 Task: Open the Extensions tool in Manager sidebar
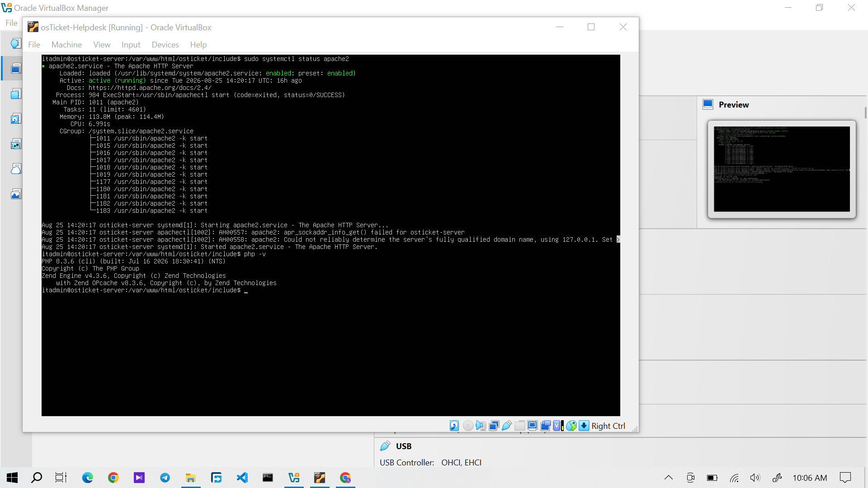16,94
